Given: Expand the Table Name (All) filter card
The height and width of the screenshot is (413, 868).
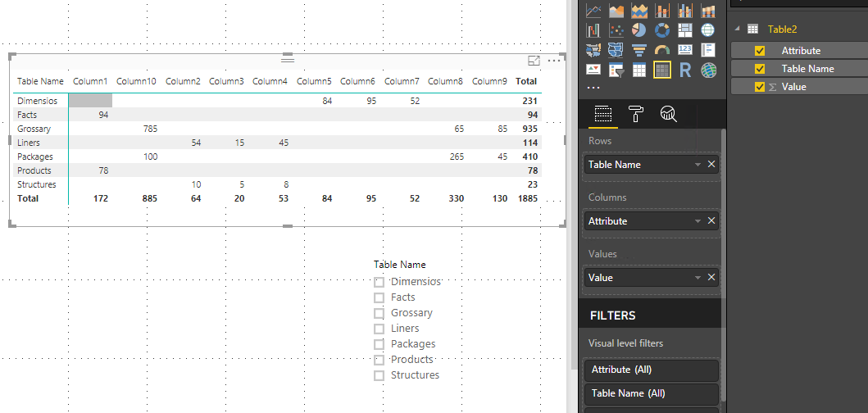Looking at the screenshot, I should (651, 393).
